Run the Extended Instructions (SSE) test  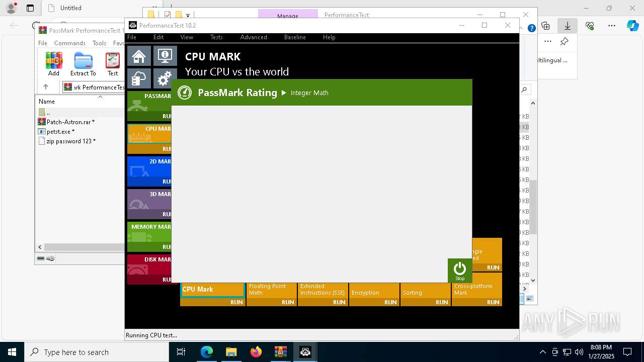coord(339,302)
